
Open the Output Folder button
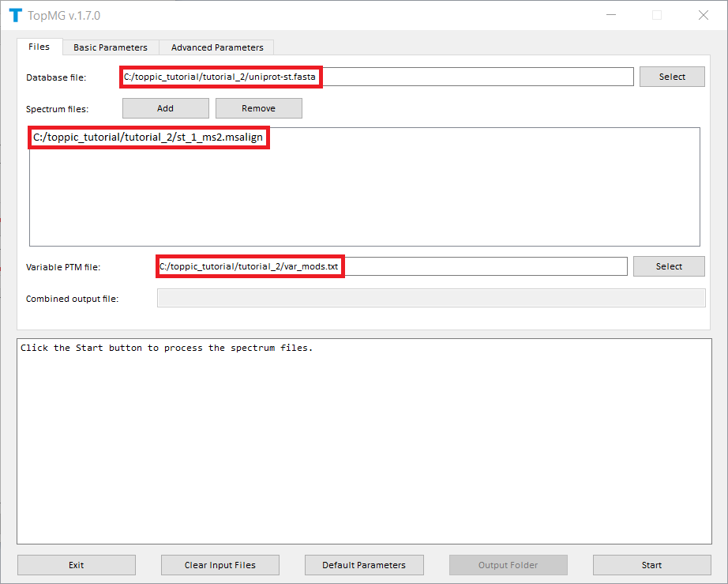[508, 565]
